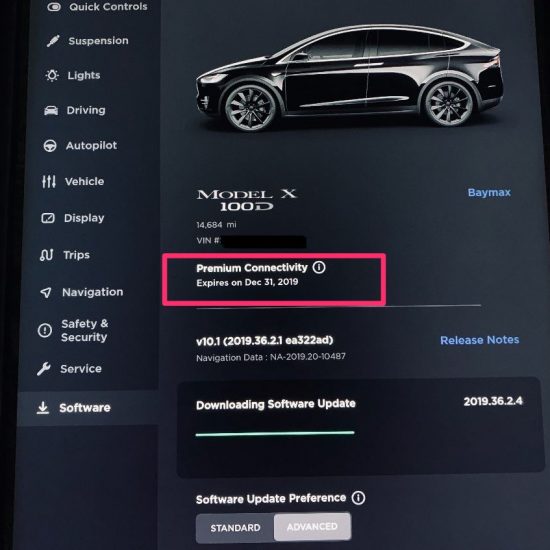Open Safety & Security menu
This screenshot has height=550, width=550.
74,330
